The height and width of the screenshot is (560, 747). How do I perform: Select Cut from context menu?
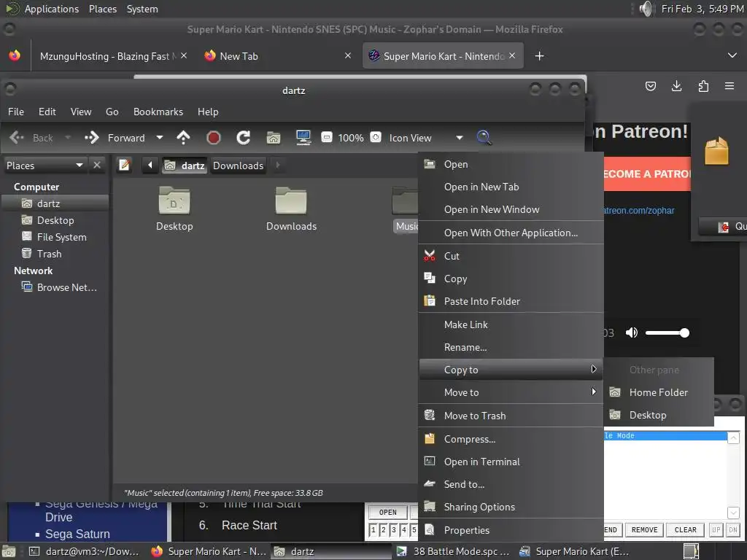[511, 256]
